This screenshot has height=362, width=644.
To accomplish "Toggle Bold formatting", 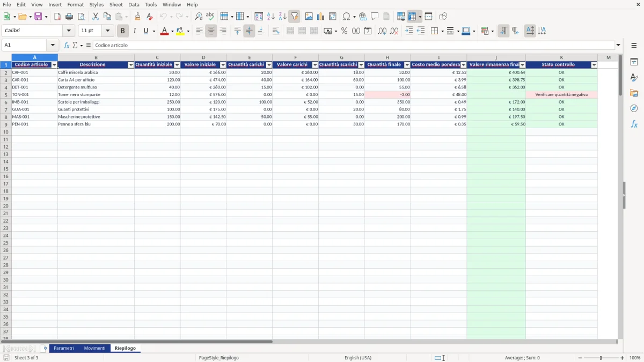I will pos(123,31).
